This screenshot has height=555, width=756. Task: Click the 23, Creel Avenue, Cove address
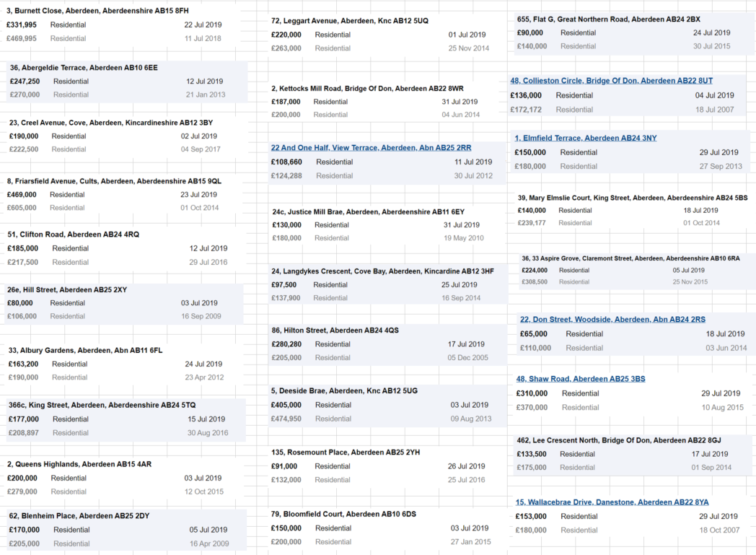coord(111,123)
